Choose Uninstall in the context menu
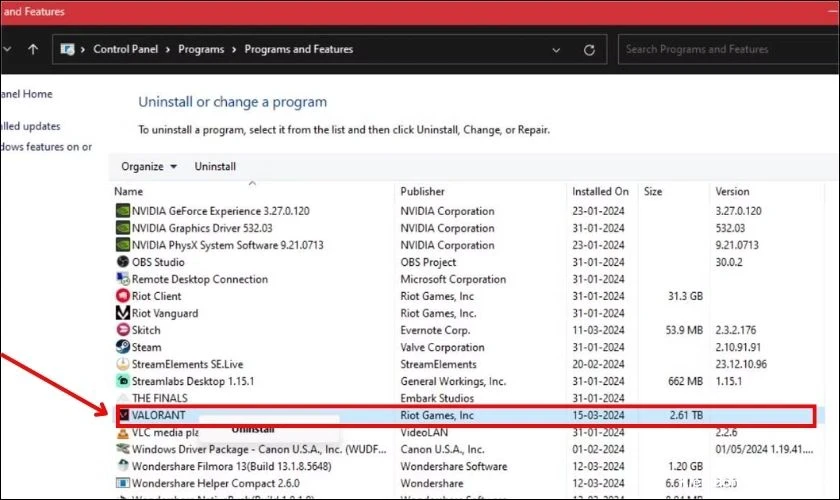The width and height of the screenshot is (840, 500). pos(253,429)
